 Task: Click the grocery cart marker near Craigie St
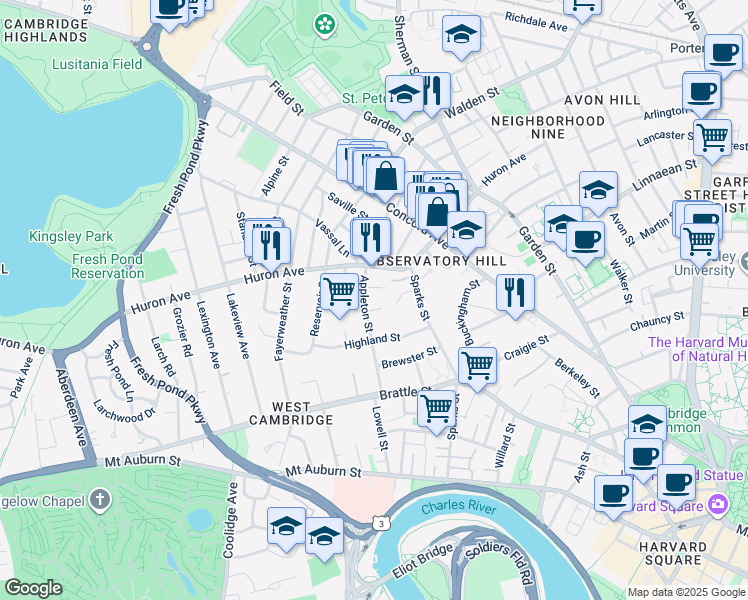(478, 366)
